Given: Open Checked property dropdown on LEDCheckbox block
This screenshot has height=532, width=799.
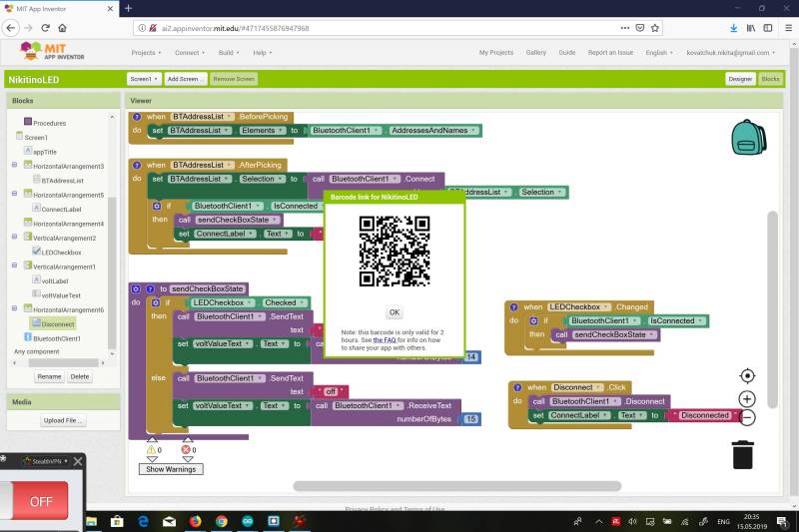Looking at the screenshot, I should pos(285,302).
